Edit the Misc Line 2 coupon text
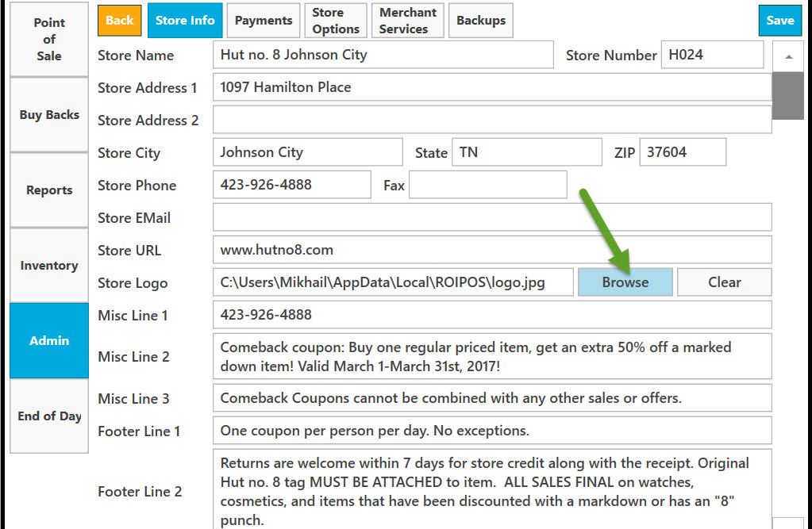The image size is (812, 529). tap(492, 356)
